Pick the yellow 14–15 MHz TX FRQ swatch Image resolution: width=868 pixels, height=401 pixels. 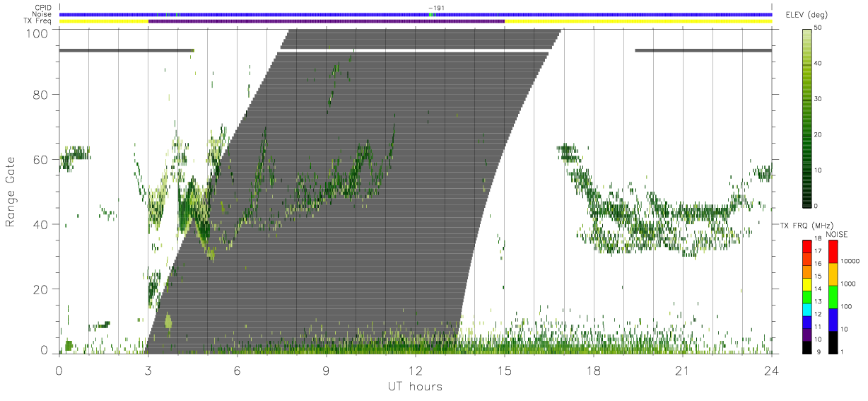(807, 283)
